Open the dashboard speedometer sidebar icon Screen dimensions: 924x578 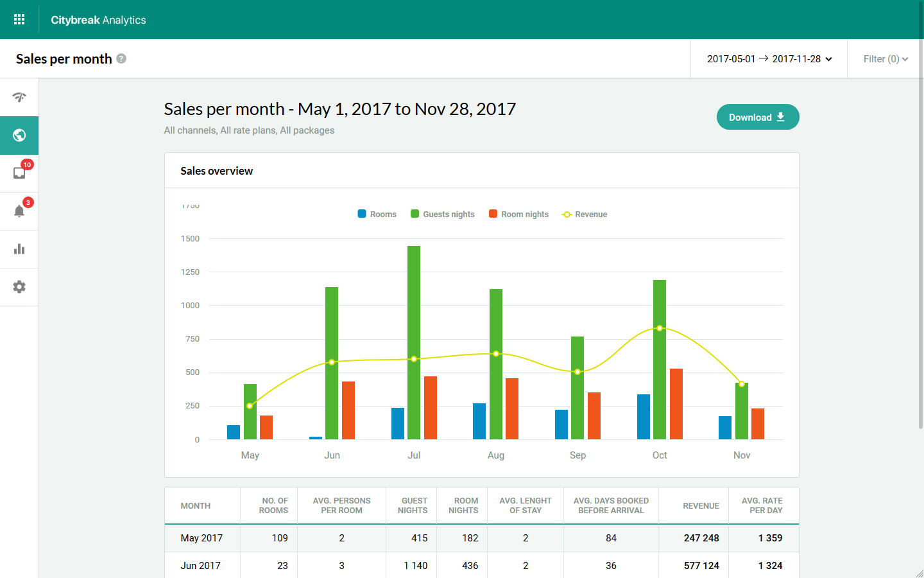tap(19, 98)
